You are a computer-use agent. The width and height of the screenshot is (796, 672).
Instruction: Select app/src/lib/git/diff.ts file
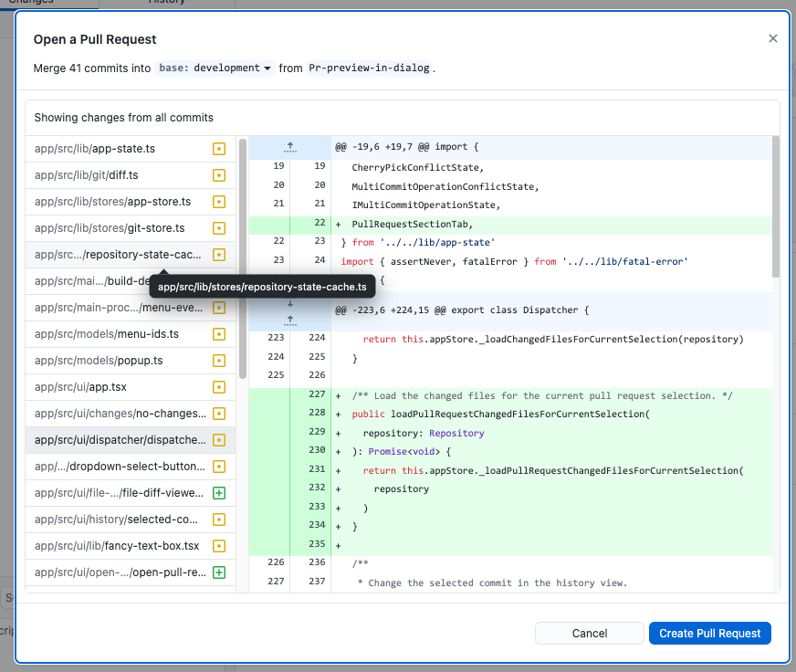[x=131, y=175]
